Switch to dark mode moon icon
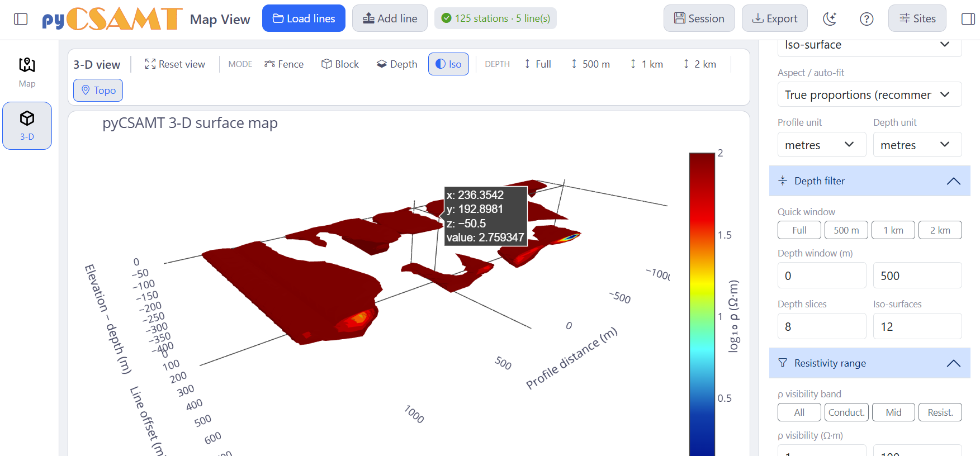 pyautogui.click(x=830, y=19)
